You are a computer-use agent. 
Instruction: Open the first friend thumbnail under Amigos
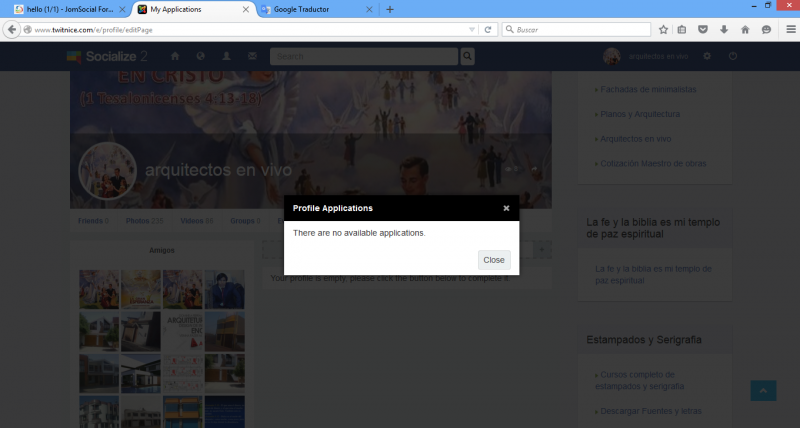coord(99,290)
